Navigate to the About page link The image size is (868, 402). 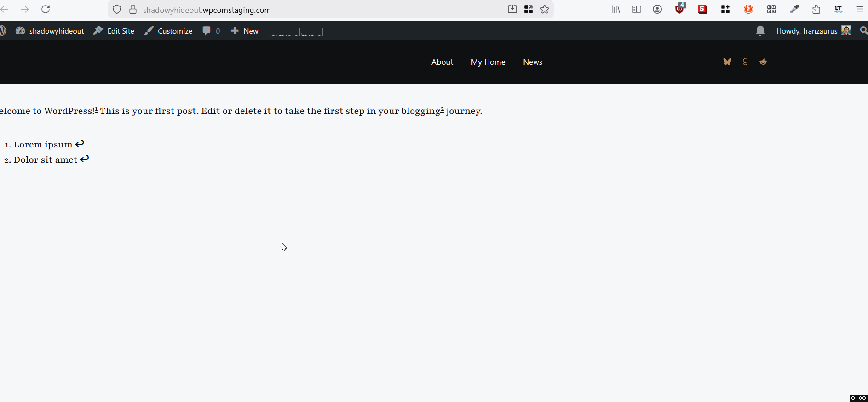(x=442, y=62)
